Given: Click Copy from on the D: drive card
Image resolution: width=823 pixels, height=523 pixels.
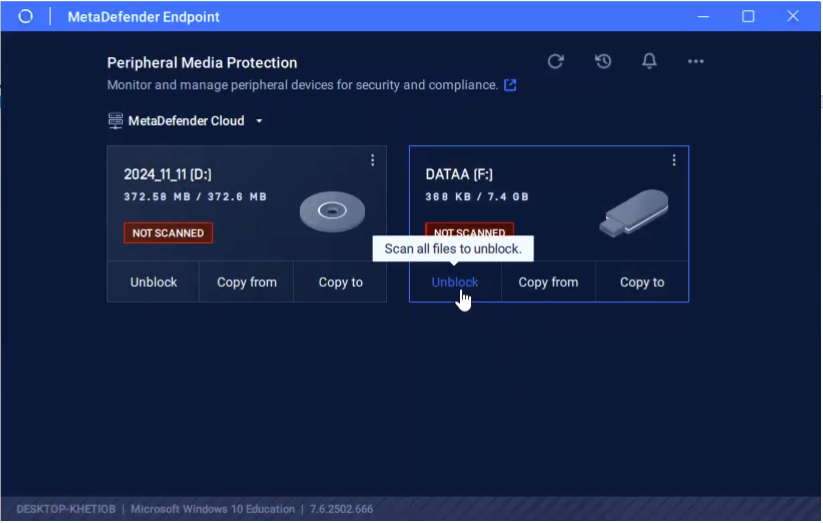Looking at the screenshot, I should click(247, 282).
